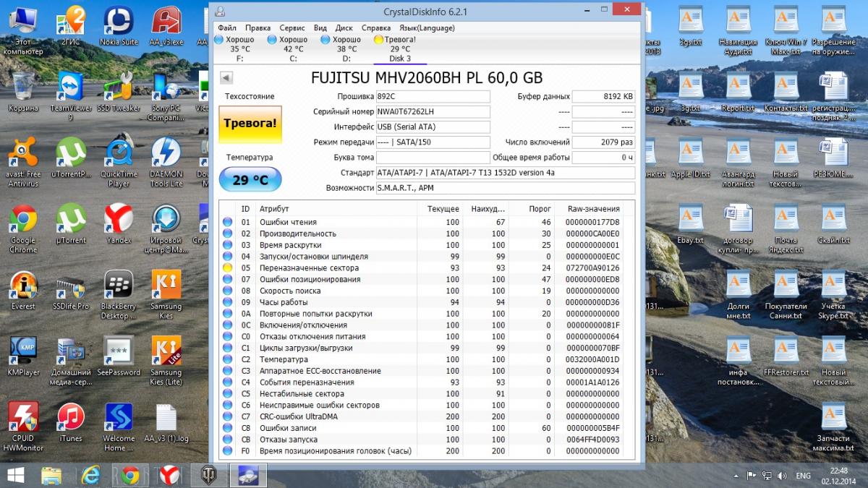
Task: Click the ENG language indicator in tray
Action: pos(804,476)
